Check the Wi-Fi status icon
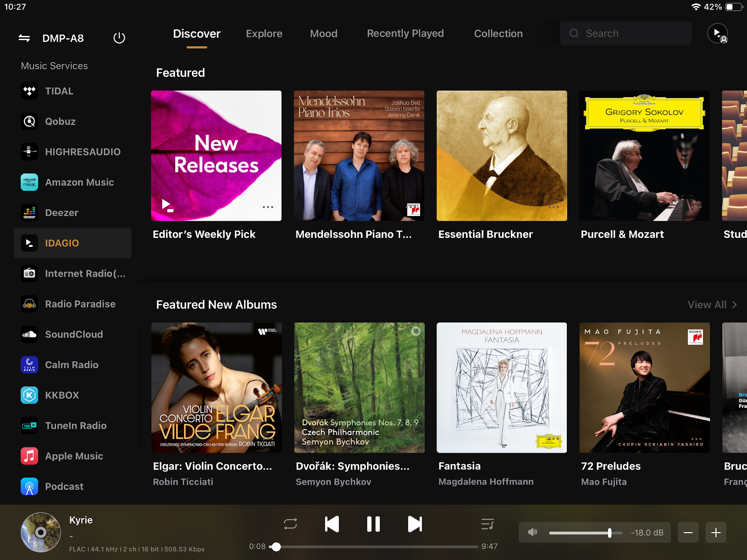The height and width of the screenshot is (560, 747). pyautogui.click(x=696, y=7)
